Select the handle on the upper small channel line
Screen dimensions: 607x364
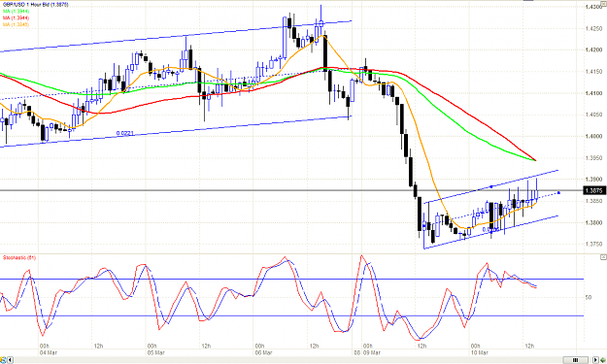point(491,186)
